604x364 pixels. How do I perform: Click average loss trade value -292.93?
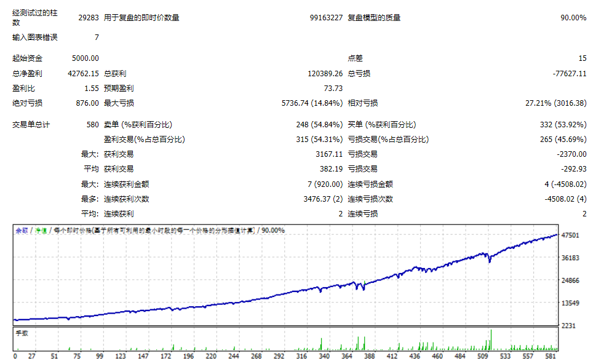574,169
